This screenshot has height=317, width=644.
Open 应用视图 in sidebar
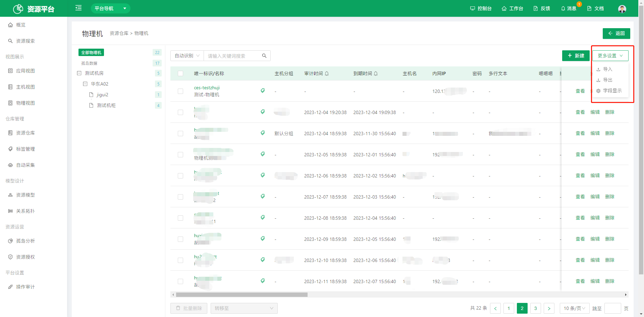[x=21, y=71]
